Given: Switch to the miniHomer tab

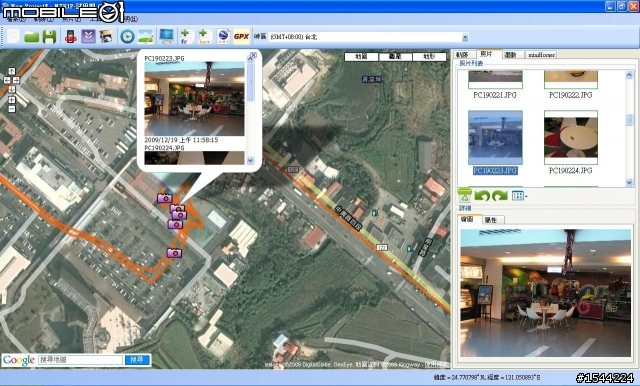Looking at the screenshot, I should (x=541, y=55).
